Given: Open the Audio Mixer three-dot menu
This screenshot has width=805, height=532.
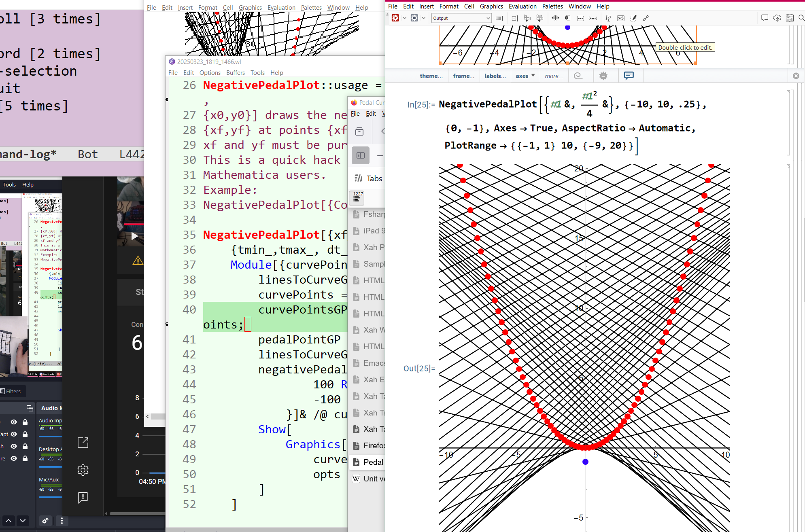Looking at the screenshot, I should point(62,521).
